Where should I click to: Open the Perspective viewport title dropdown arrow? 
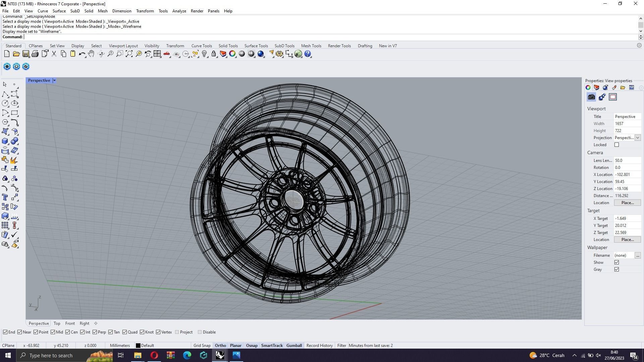pos(54,80)
